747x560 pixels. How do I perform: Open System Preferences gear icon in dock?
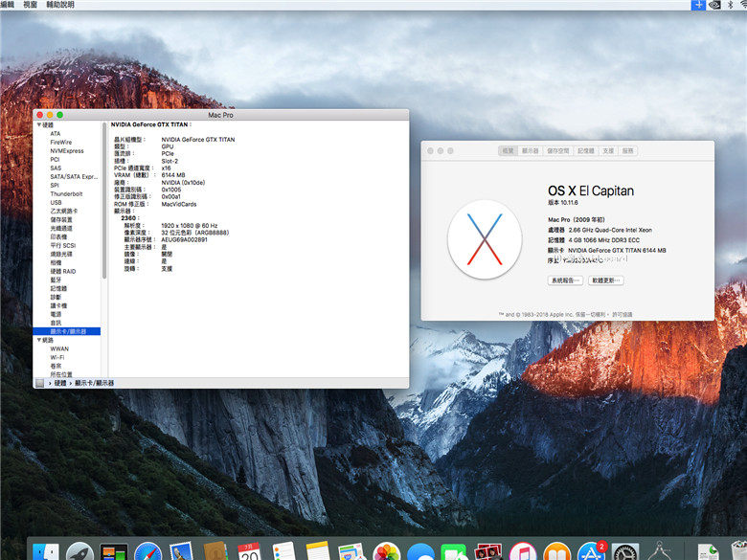pyautogui.click(x=625, y=552)
